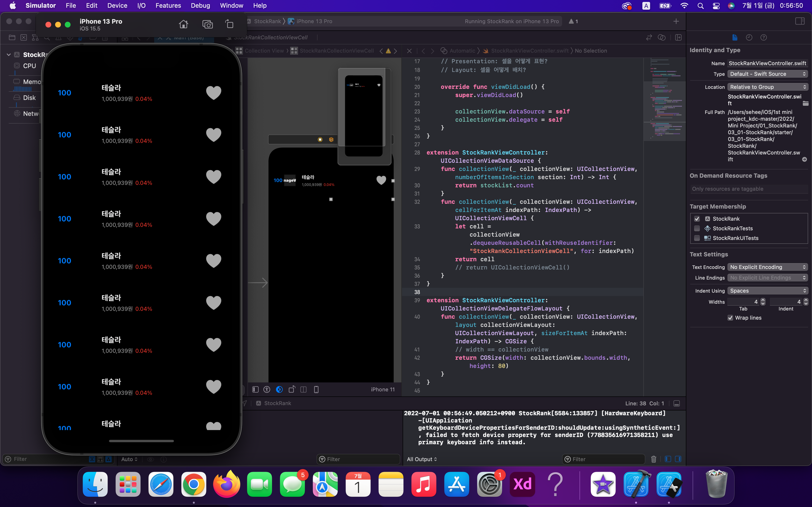Open the Text Encoding dropdown
Image resolution: width=812 pixels, height=507 pixels.
767,267
